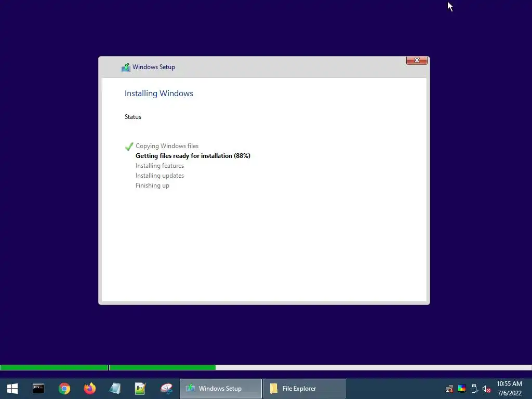Click the 'Installing Windows' heading
The width and height of the screenshot is (532, 399).
point(159,94)
